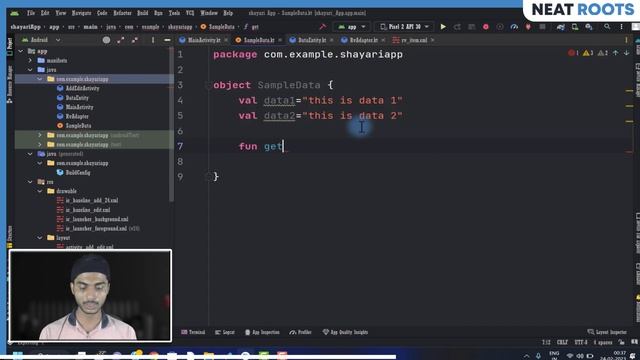
Task: Collapse the res folder node
Action: (x=30, y=182)
